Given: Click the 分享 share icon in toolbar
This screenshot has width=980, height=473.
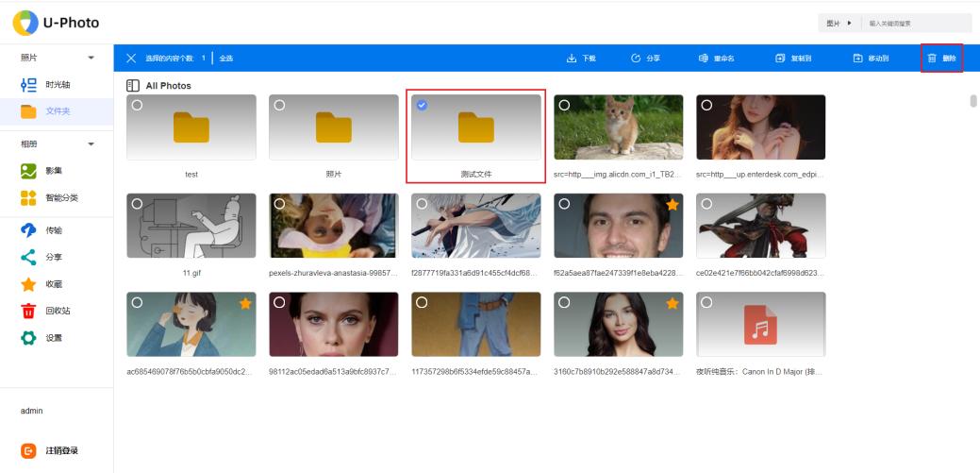Looking at the screenshot, I should point(636,59).
